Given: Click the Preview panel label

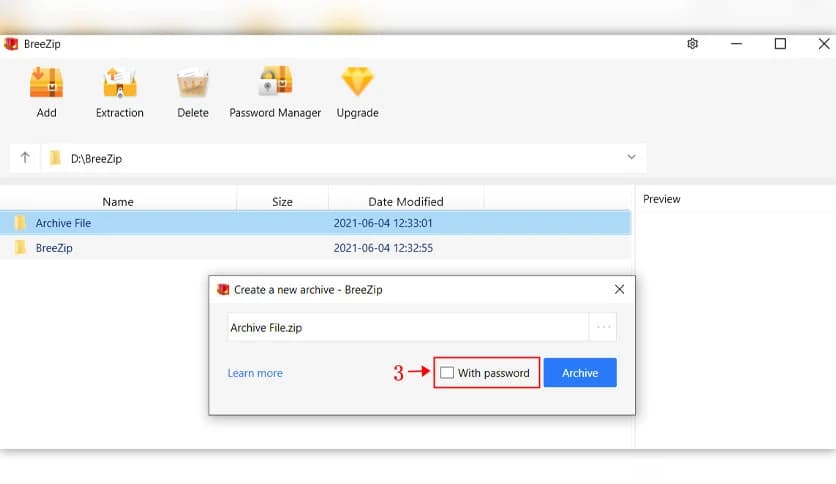Looking at the screenshot, I should pos(661,199).
